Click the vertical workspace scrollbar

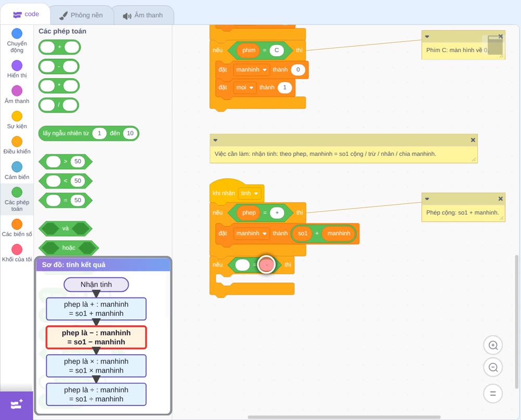pyautogui.click(x=516, y=322)
